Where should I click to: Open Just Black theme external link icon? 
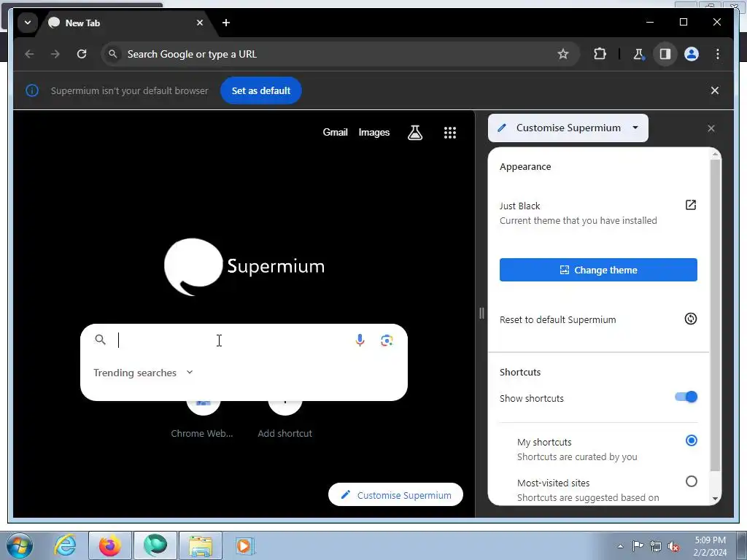coord(690,205)
